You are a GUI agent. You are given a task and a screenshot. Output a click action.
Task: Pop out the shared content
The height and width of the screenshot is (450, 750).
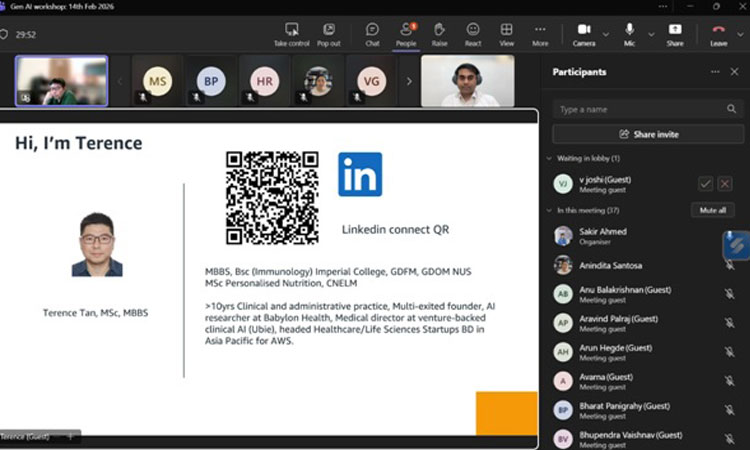328,33
